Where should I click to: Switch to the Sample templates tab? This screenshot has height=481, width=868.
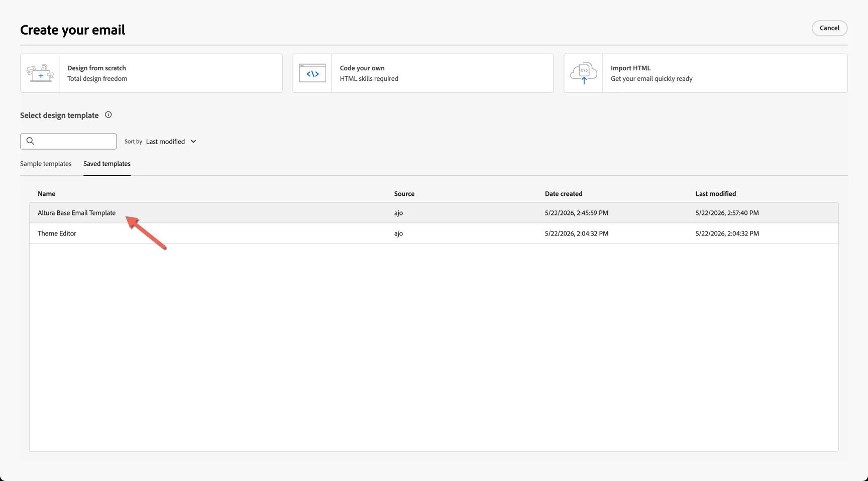pyautogui.click(x=46, y=164)
